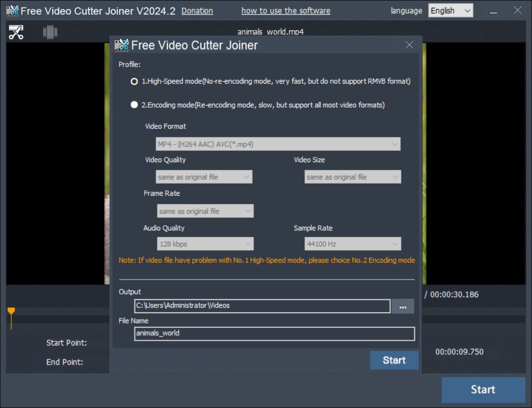Open the language selector showing English
This screenshot has width=532, height=408.
point(450,10)
